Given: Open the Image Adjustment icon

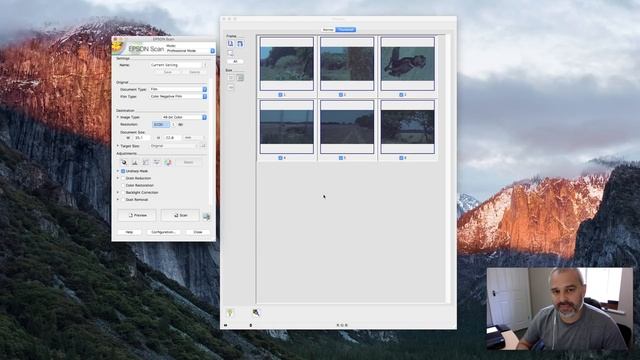Looking at the screenshot, I should [157, 162].
